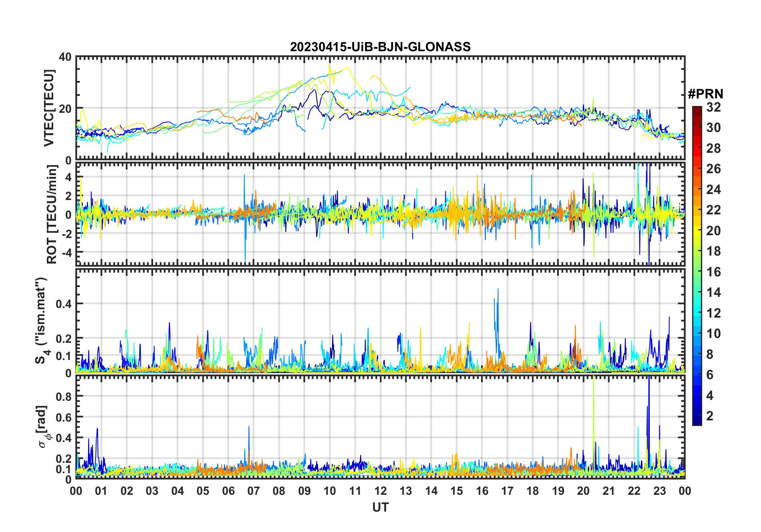Screen dimensions: 761x532
Task: Click the tallest blue S4 peak near 16:30
Action: tap(498, 290)
